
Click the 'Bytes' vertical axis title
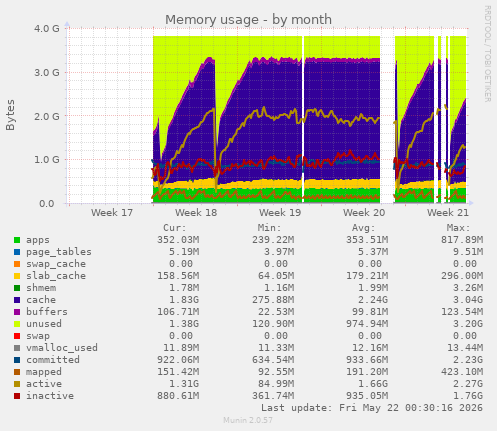point(10,115)
